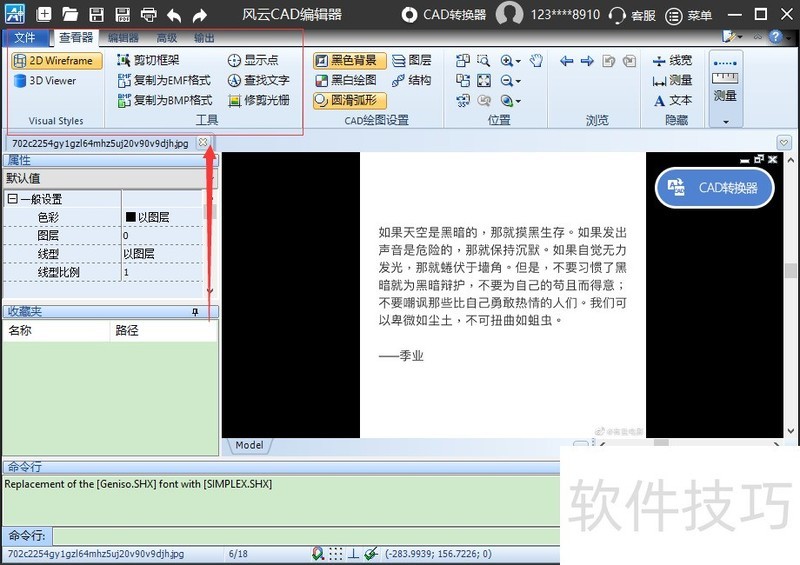Toggle 黑色背景 black background mode
Viewport: 800px width, 565px height.
(347, 61)
